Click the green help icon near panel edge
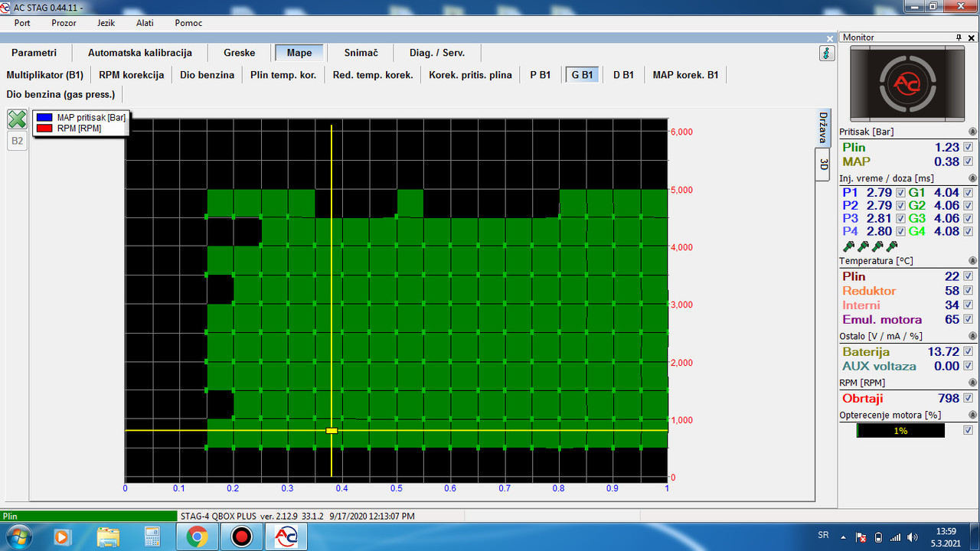The image size is (980, 551). click(827, 54)
